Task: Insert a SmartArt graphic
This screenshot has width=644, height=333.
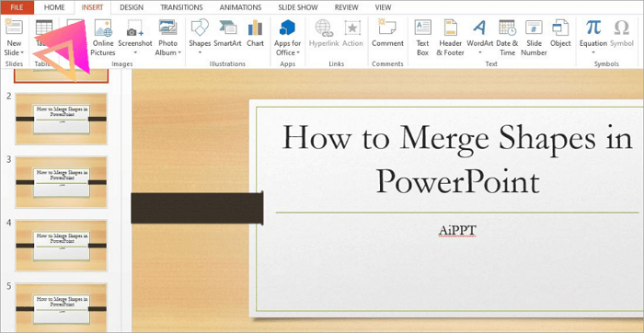Action: tap(227, 33)
